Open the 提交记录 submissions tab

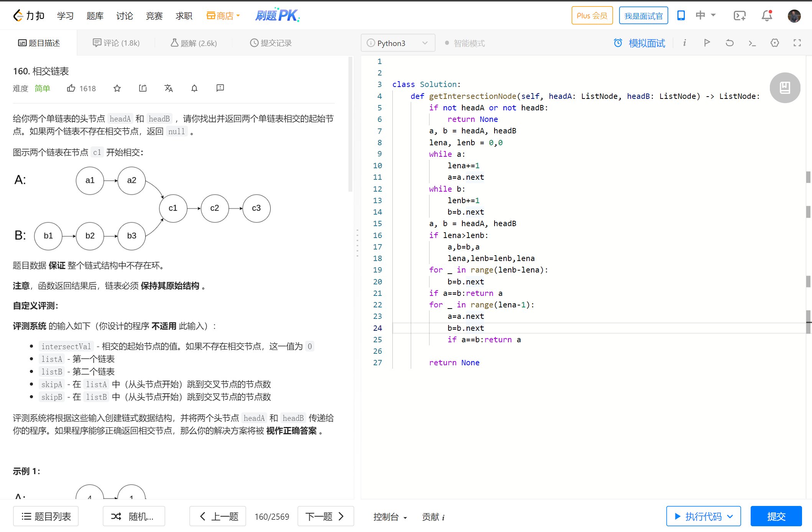click(x=271, y=43)
